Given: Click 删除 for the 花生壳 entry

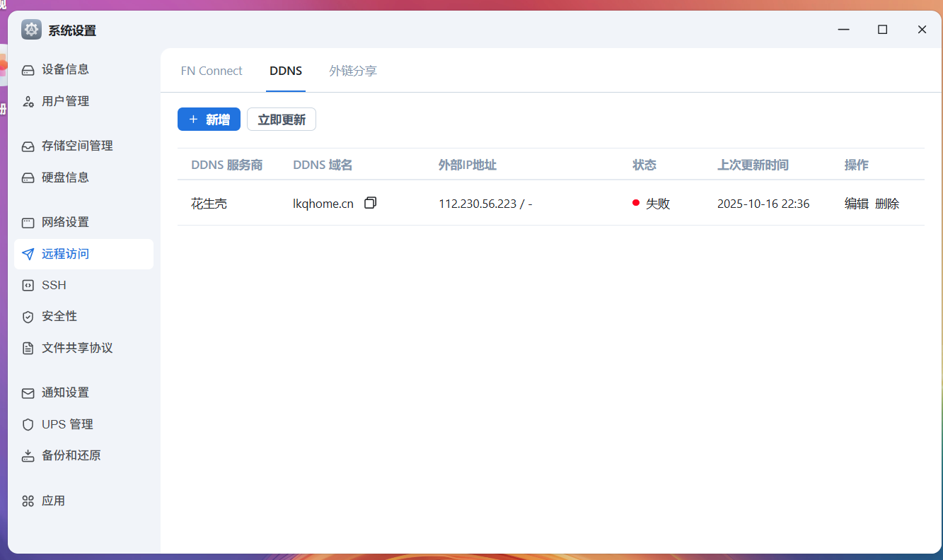Looking at the screenshot, I should pyautogui.click(x=887, y=204).
